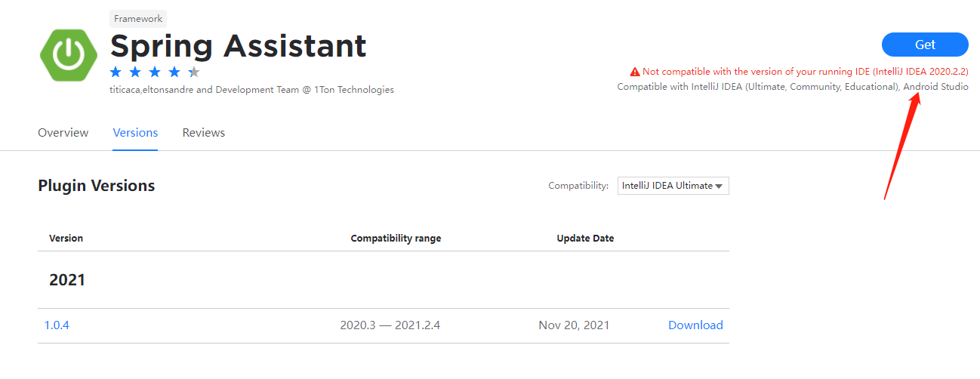Click the first blue rating star
This screenshot has width=980, height=379.
(116, 72)
